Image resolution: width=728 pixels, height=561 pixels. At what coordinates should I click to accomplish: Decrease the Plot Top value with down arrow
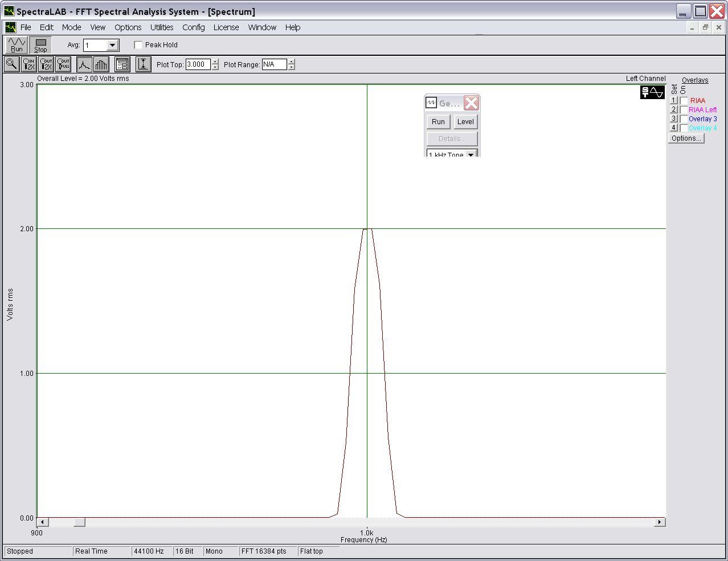(x=215, y=67)
